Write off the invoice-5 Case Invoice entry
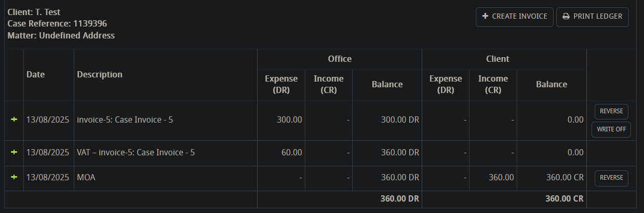This screenshot has height=213, width=644. 611,130
